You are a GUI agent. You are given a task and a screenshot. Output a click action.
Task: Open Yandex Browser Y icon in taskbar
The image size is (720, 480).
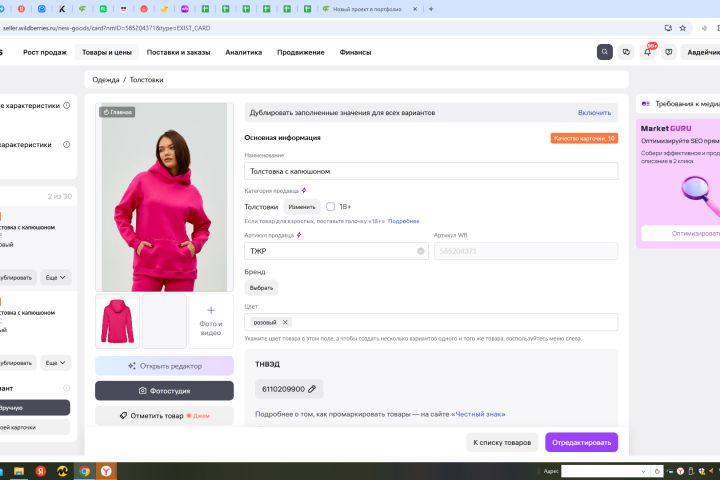106,471
